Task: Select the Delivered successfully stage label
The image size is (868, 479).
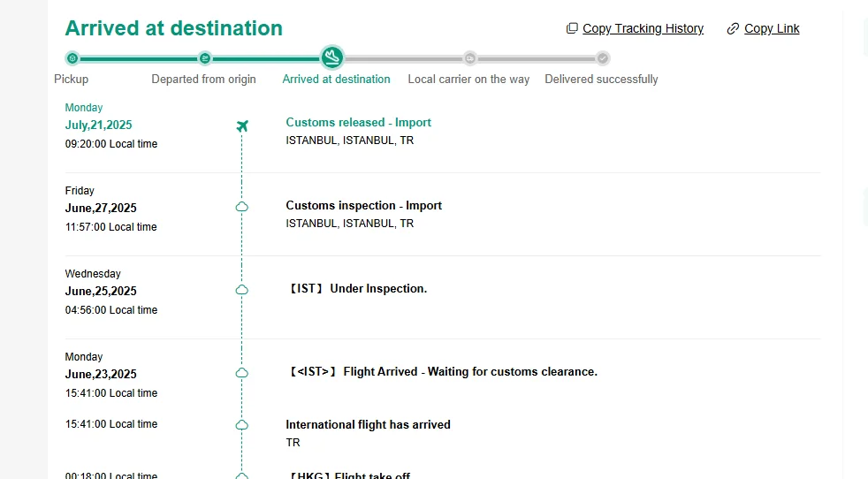Action: [601, 79]
